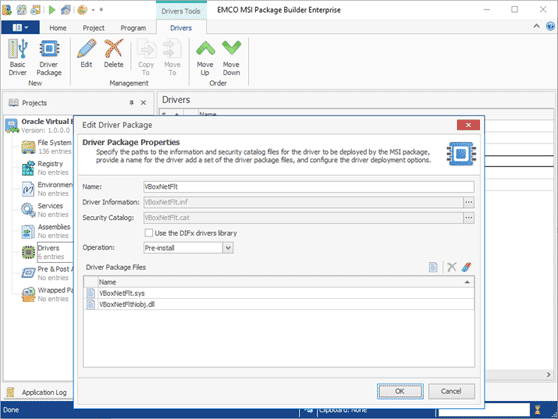Open the Operation dropdown
558x419 pixels.
(228, 248)
